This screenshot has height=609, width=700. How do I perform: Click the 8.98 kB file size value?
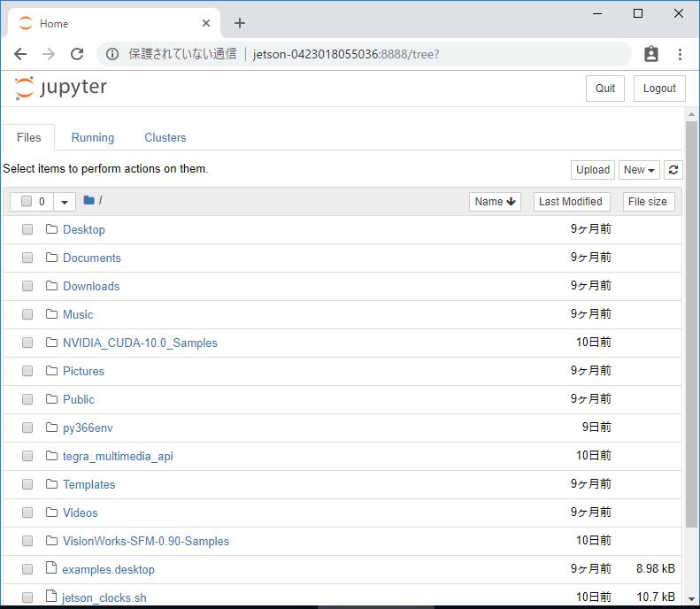[x=656, y=569]
